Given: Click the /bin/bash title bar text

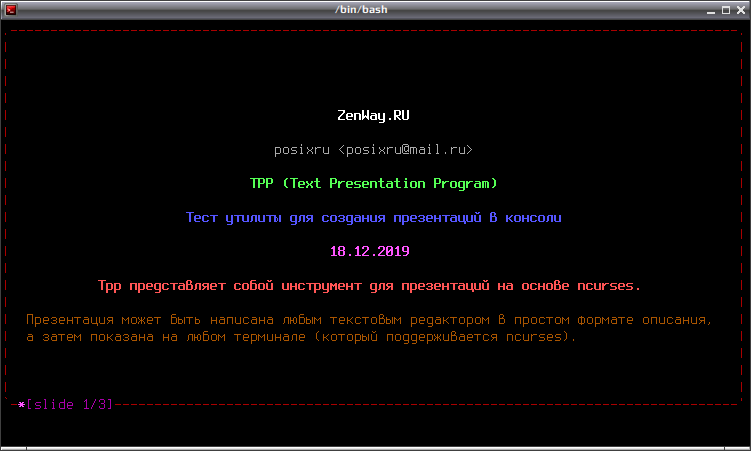Looking at the screenshot, I should tap(374, 8).
